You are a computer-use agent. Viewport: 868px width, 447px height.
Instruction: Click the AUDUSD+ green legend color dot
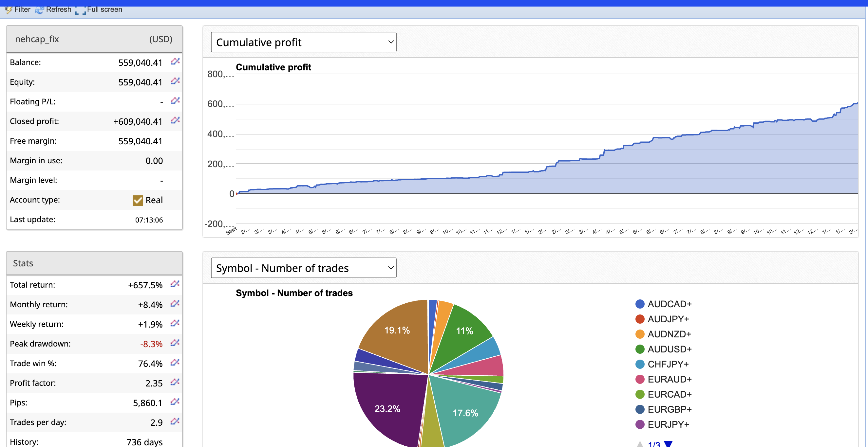[640, 349]
